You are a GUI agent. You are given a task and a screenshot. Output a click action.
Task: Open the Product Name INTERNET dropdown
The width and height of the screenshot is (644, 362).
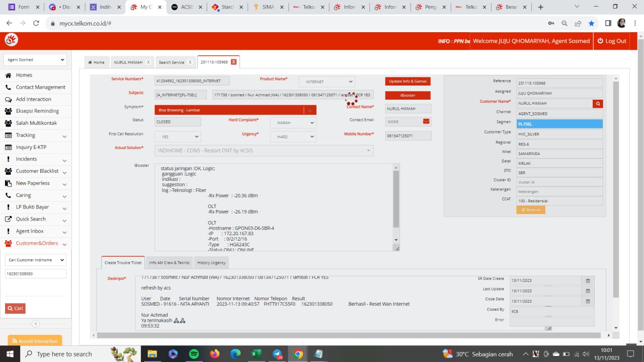[x=327, y=82]
